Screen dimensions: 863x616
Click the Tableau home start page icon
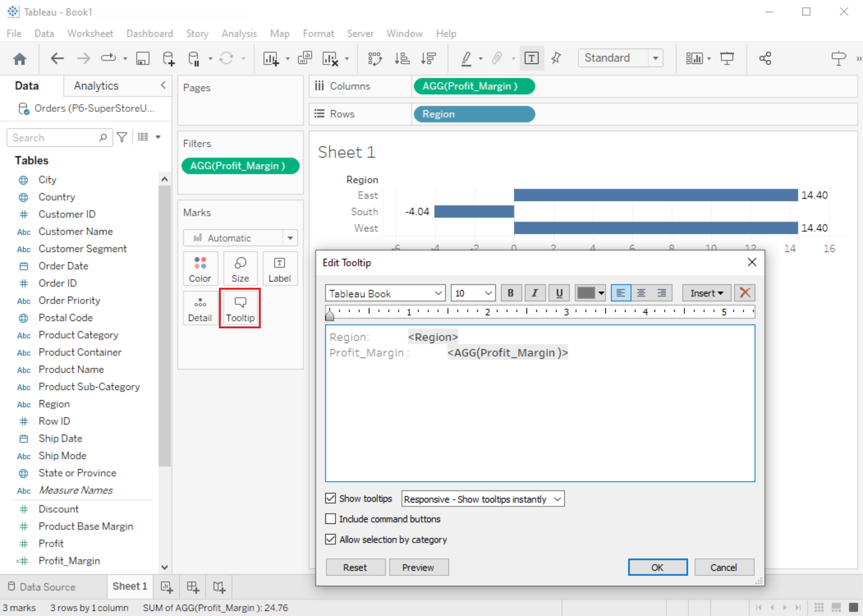20,59
